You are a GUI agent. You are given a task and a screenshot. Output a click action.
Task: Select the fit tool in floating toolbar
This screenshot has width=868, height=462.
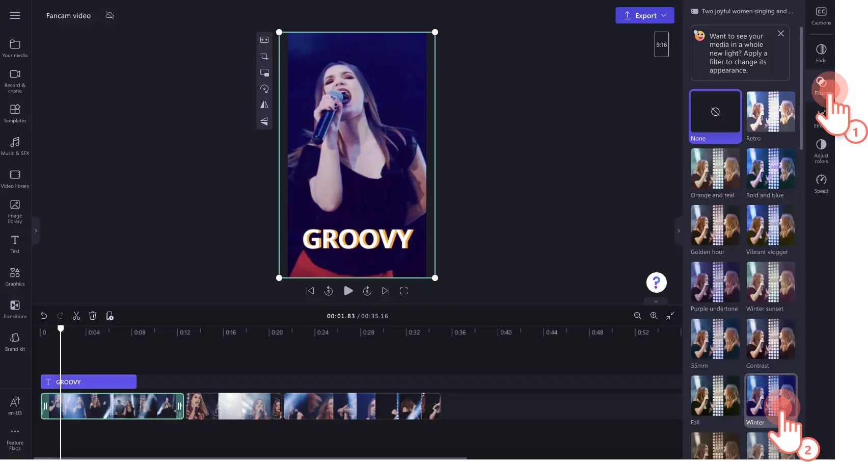[x=264, y=40]
